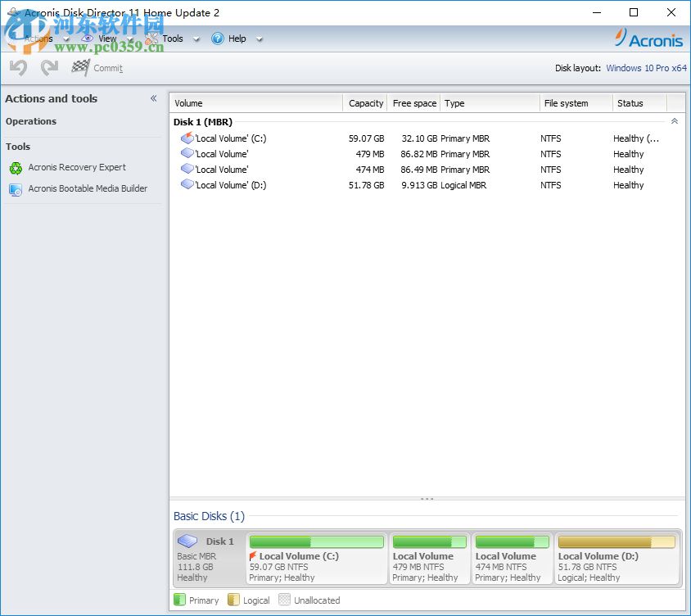Open the Help menu
This screenshot has width=691, height=616.
pyautogui.click(x=237, y=38)
